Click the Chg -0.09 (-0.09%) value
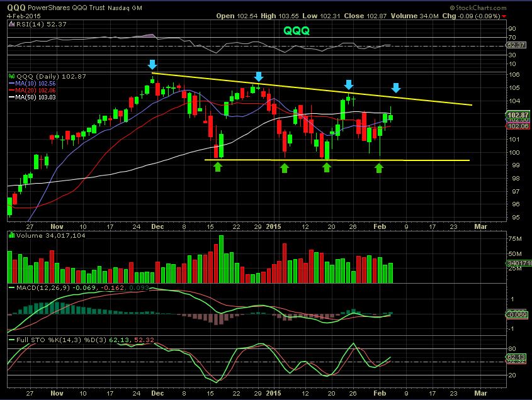 point(471,16)
